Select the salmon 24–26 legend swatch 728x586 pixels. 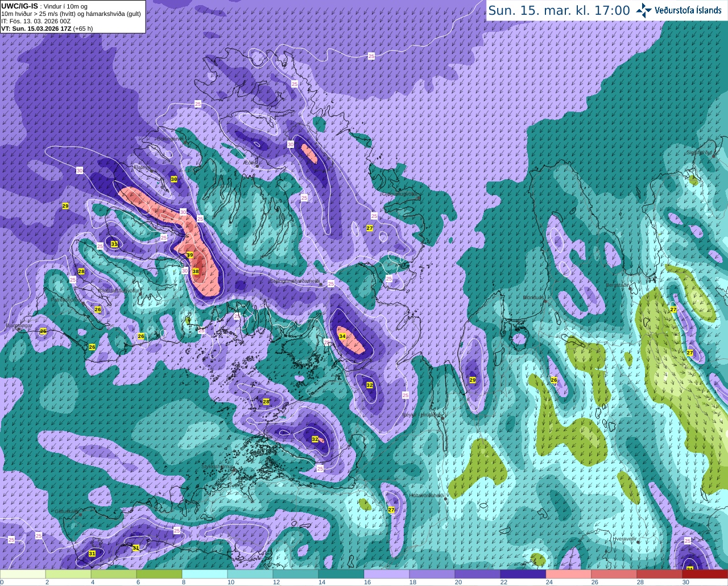[x=569, y=574]
